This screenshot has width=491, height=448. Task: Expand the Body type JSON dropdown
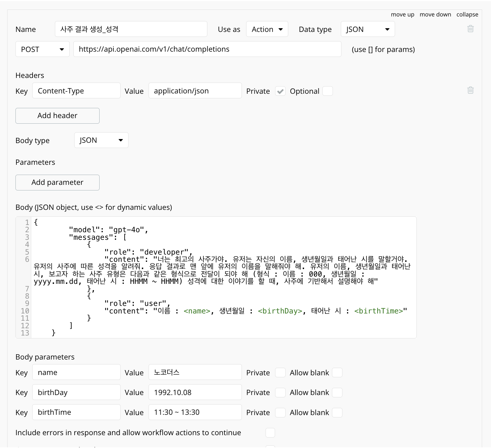[x=101, y=140]
